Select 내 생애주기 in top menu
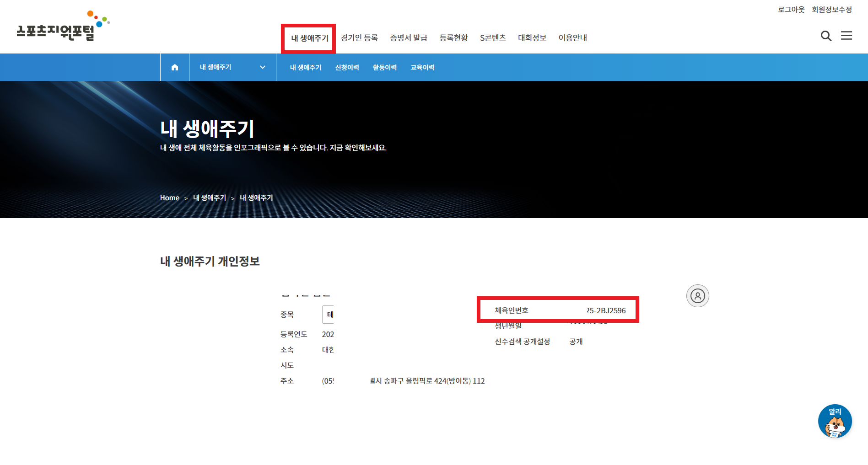The height and width of the screenshot is (465, 868). point(310,38)
